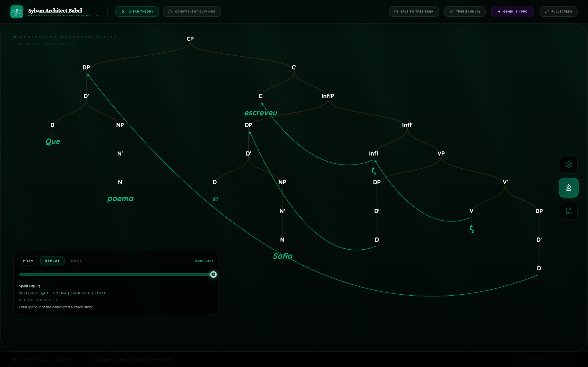Image resolution: width=588 pixels, height=367 pixels.
Task: Click the layers stack icon on right sidebar
Action: point(568,165)
